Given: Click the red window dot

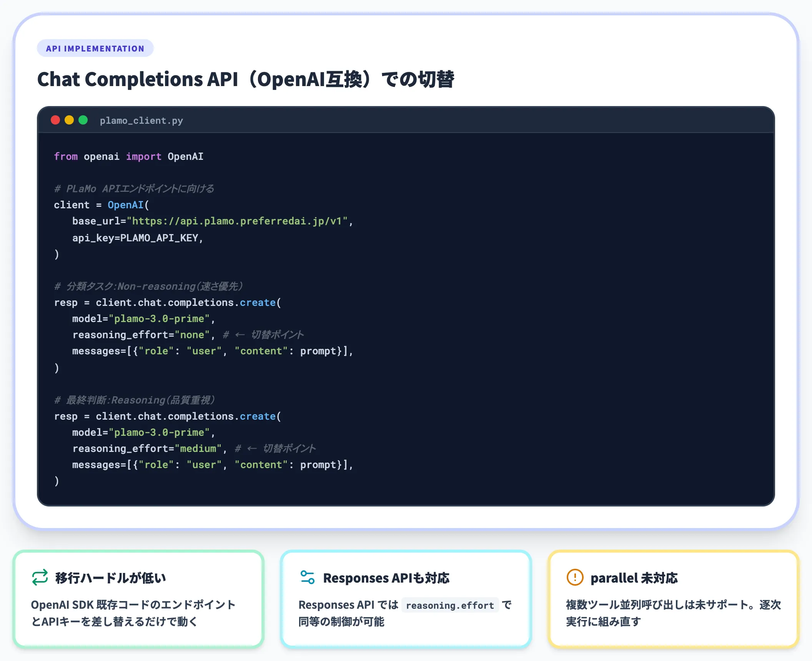Looking at the screenshot, I should pyautogui.click(x=55, y=120).
